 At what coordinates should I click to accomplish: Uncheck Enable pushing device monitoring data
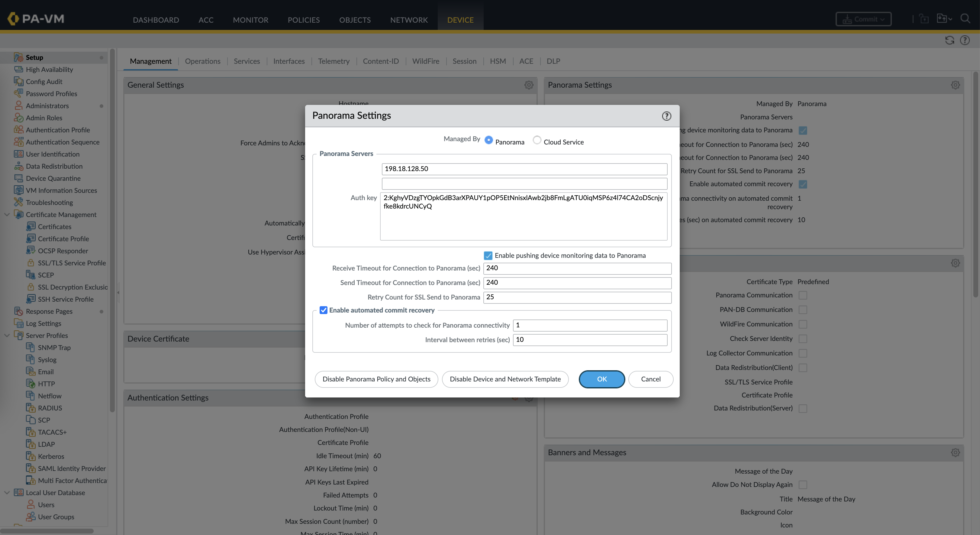point(488,256)
